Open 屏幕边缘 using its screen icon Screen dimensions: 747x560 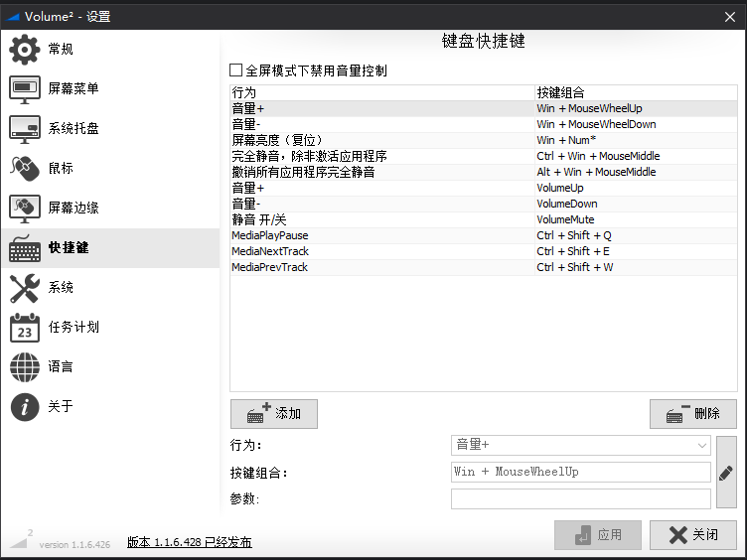(25, 208)
